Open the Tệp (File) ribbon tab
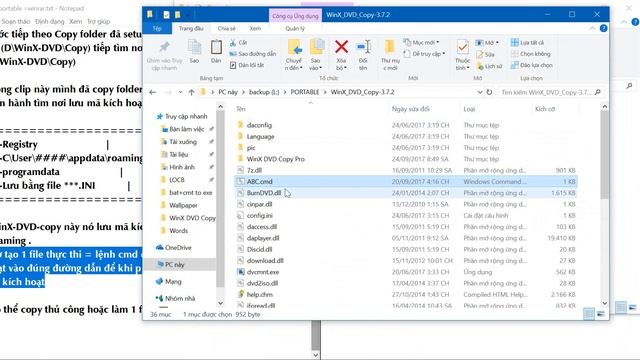This screenshot has height=360, width=640. point(157,29)
